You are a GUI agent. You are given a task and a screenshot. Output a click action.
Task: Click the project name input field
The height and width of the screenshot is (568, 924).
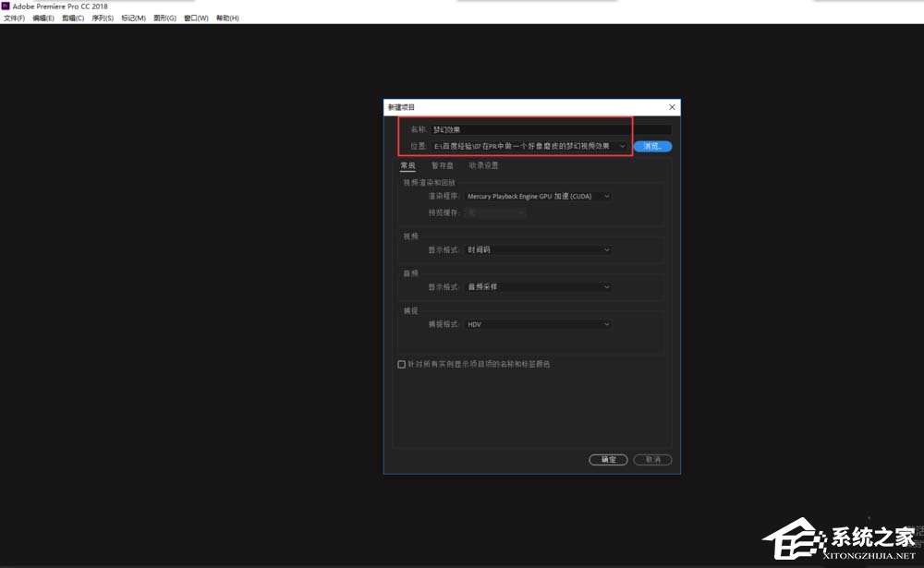551,129
